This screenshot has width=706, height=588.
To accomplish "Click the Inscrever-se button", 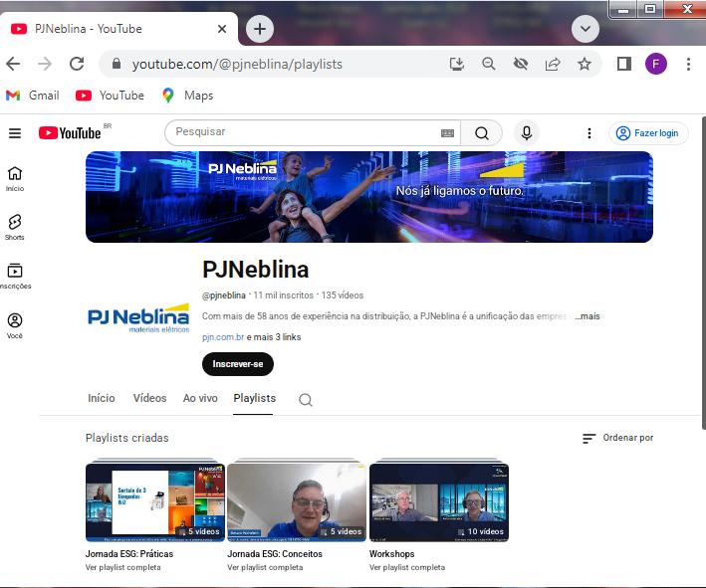I will (x=237, y=364).
